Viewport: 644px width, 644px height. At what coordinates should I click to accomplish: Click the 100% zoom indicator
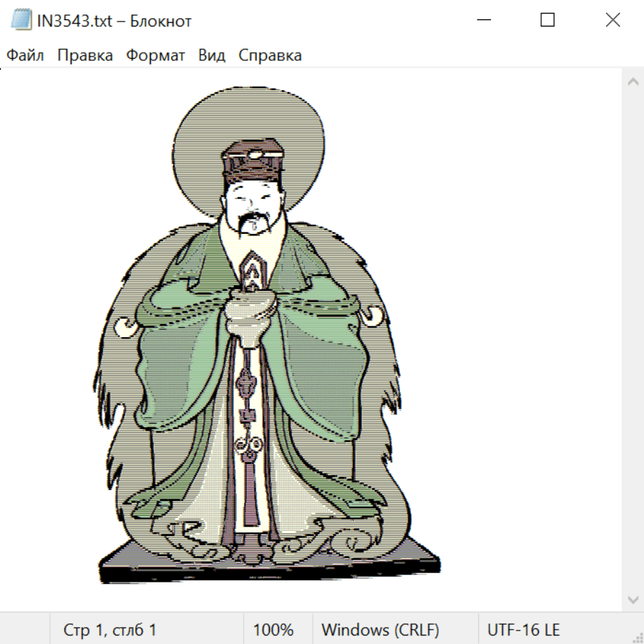click(x=273, y=630)
